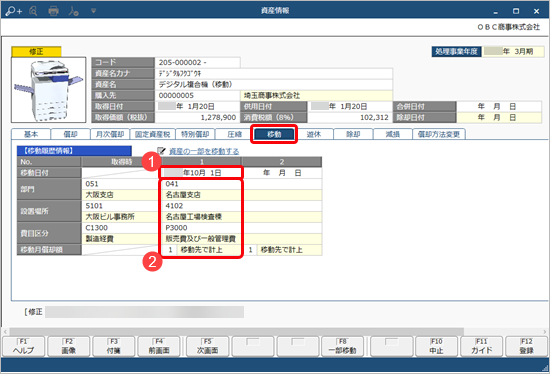Screen dimensions: 550x374
Task: Open the 減損 tab
Action: coord(393,134)
